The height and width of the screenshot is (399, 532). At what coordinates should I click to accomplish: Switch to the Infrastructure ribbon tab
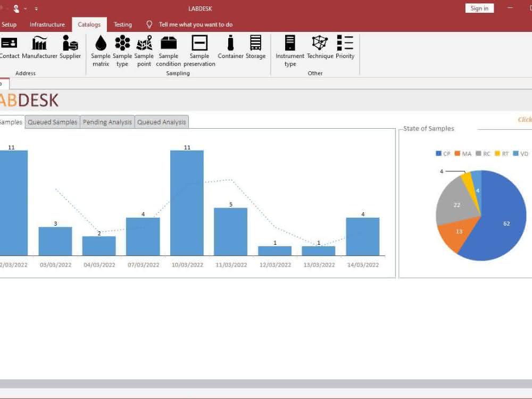coord(47,24)
